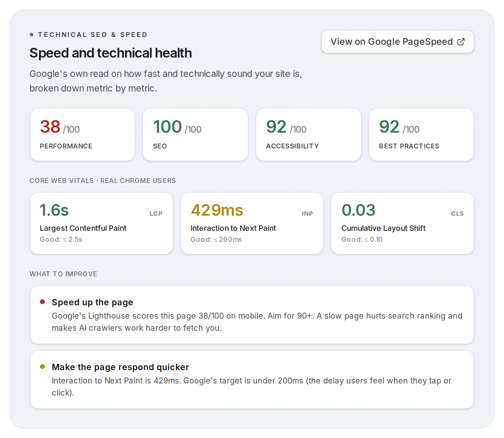Click the 'CORE WEB VITALS · REAL CHROME USERS' label
Viewport: 504px width, 438px height.
102,181
